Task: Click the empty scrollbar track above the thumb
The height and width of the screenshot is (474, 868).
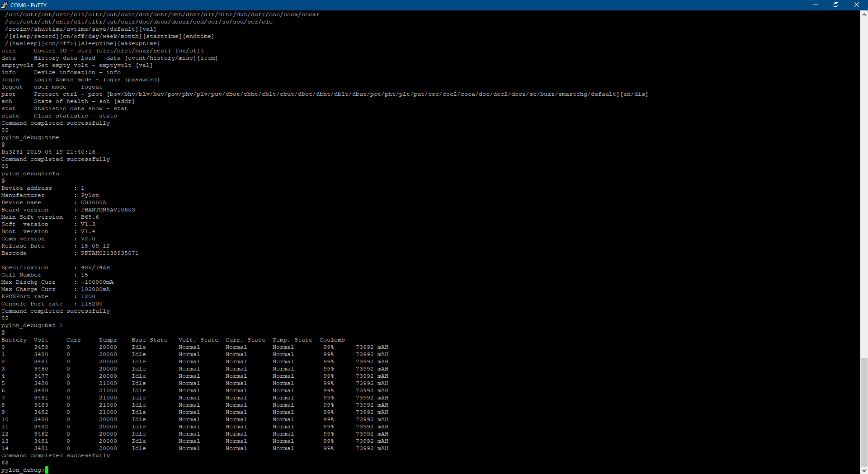Action: [864, 181]
